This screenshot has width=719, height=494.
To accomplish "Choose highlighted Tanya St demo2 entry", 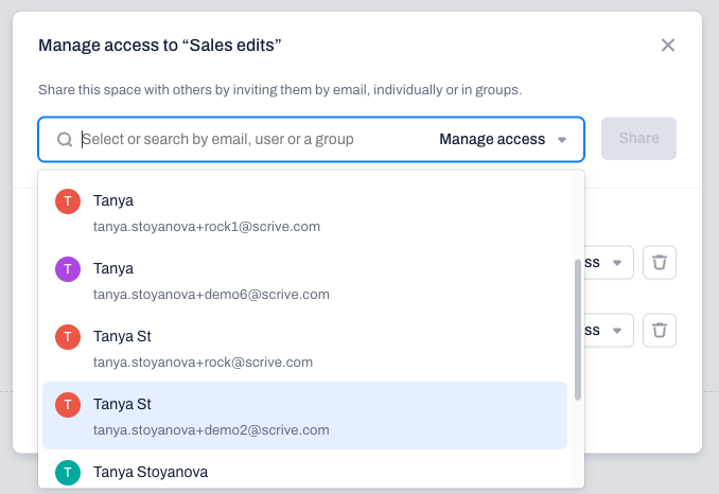I will [304, 416].
